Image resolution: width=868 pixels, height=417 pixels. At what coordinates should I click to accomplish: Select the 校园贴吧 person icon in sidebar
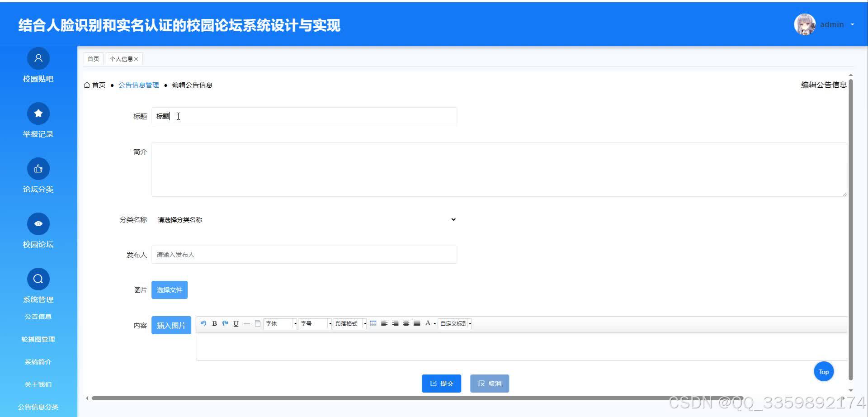click(x=38, y=58)
